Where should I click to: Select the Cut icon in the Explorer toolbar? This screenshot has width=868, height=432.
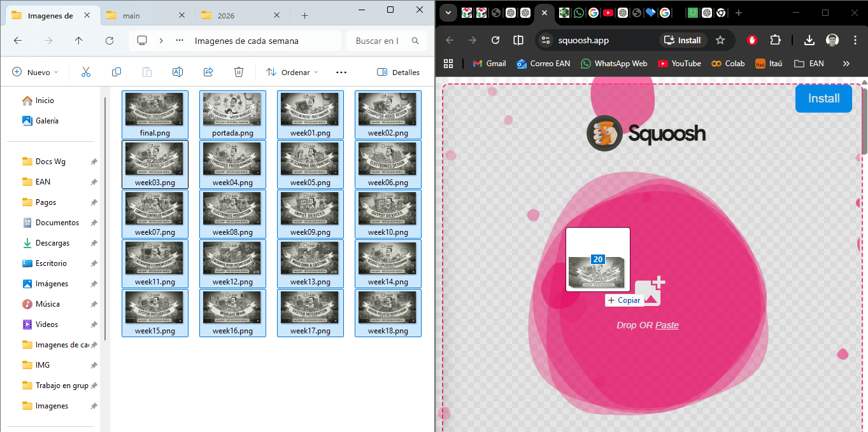[x=86, y=72]
